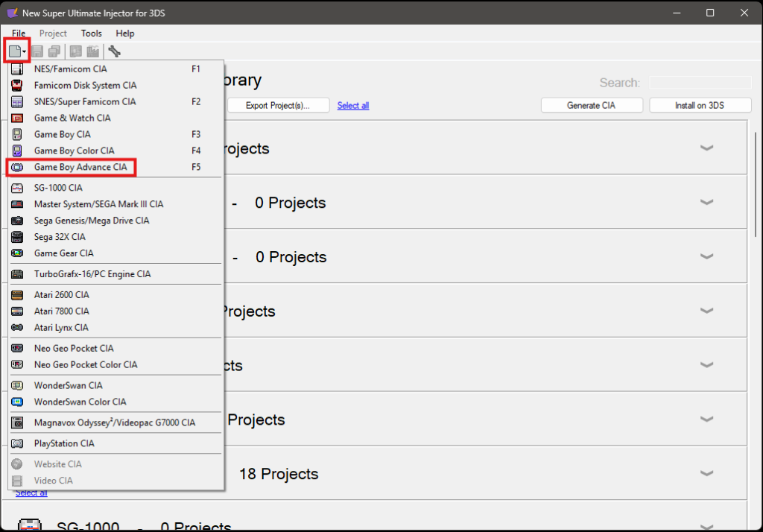Image resolution: width=763 pixels, height=532 pixels.
Task: Click the Game Boy Color icon
Action: 17,151
